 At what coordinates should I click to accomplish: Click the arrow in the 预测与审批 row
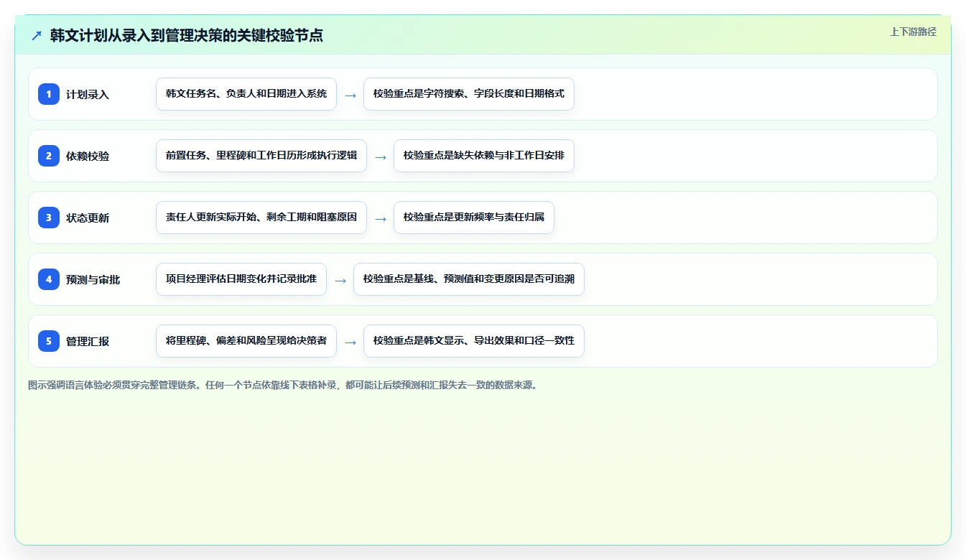pyautogui.click(x=340, y=280)
